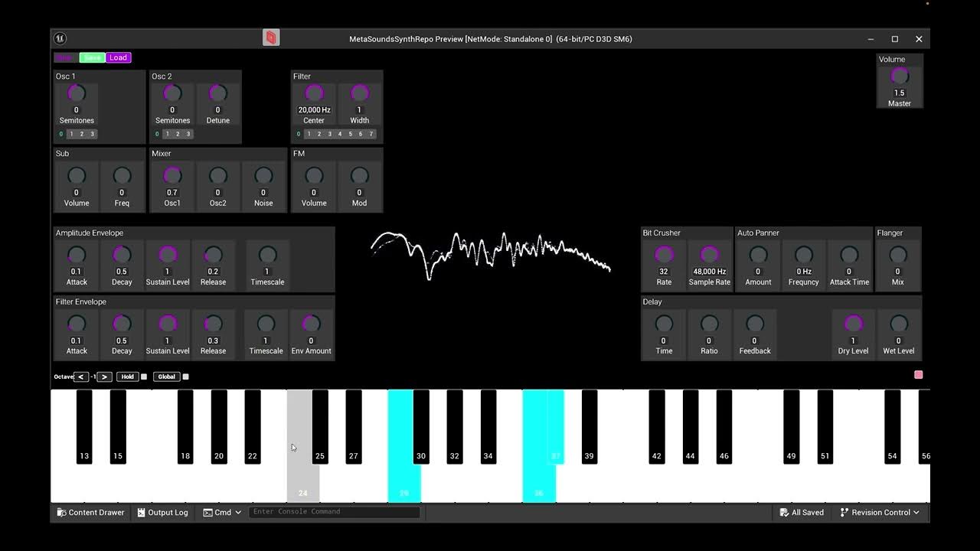
Task: Click the Master Volume knob
Action: click(899, 75)
